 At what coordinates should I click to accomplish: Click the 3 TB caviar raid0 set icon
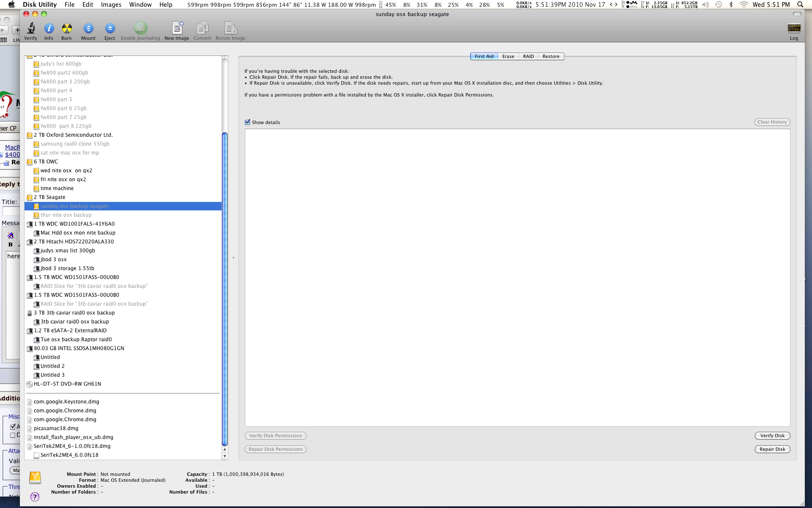click(x=30, y=313)
